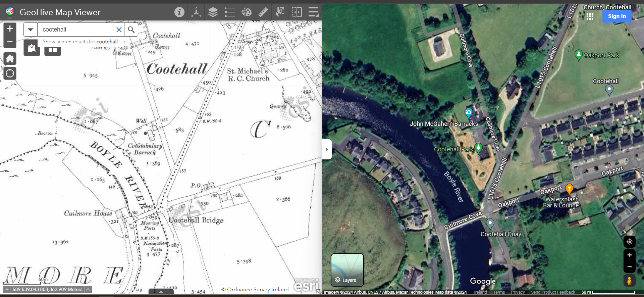Viewport: 644px width, 297px height.
Task: Show your location in Google Maps
Action: pyautogui.click(x=630, y=242)
